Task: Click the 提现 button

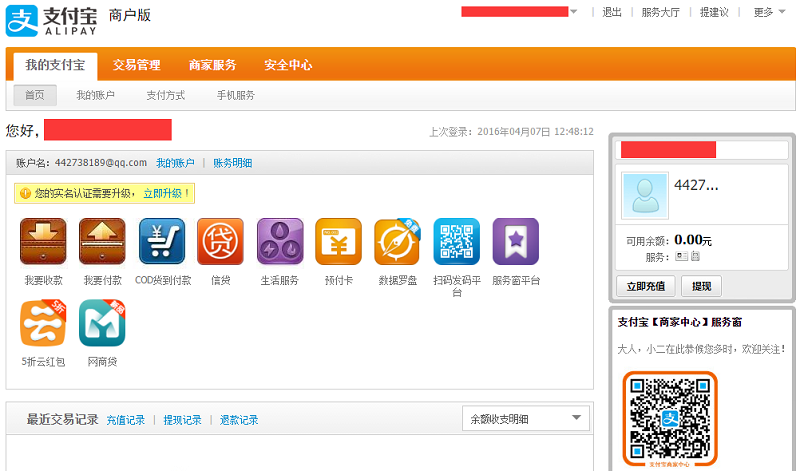Action: [x=702, y=286]
